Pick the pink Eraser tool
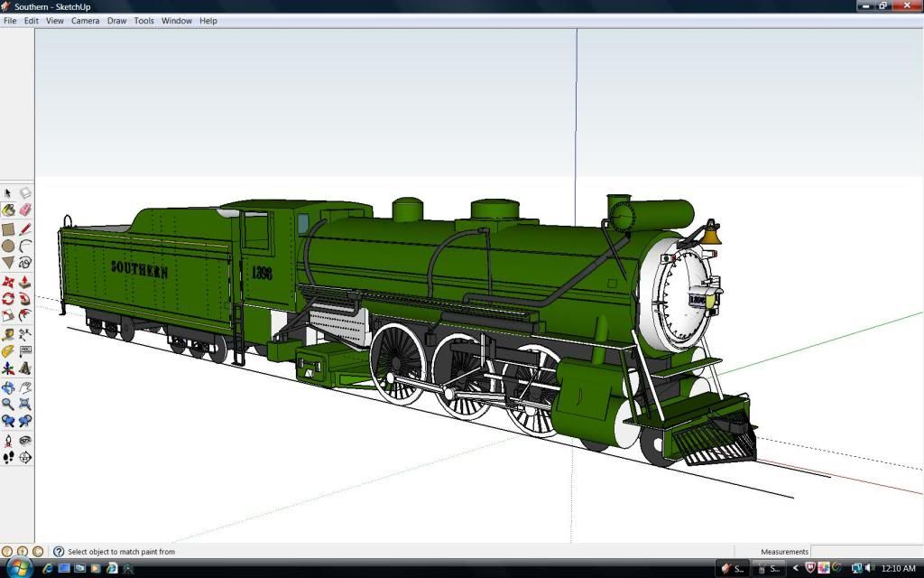Screen dimensions: 924x578 (x=24, y=210)
